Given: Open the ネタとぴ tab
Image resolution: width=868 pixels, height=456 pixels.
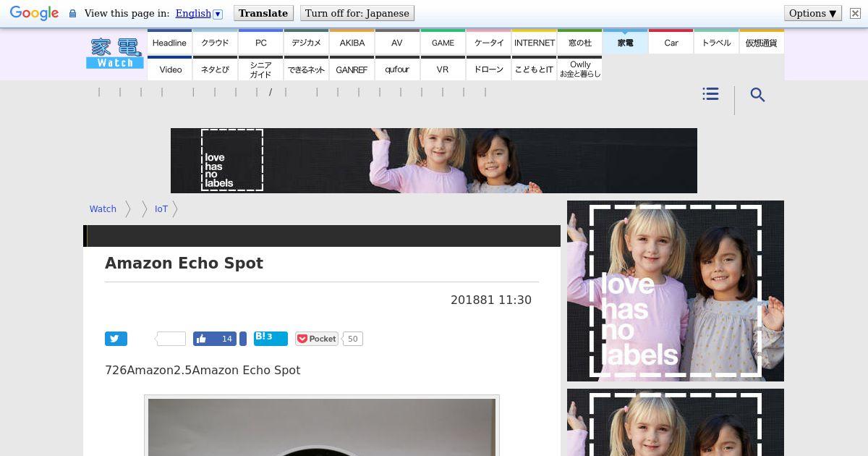Looking at the screenshot, I should pos(215,69).
